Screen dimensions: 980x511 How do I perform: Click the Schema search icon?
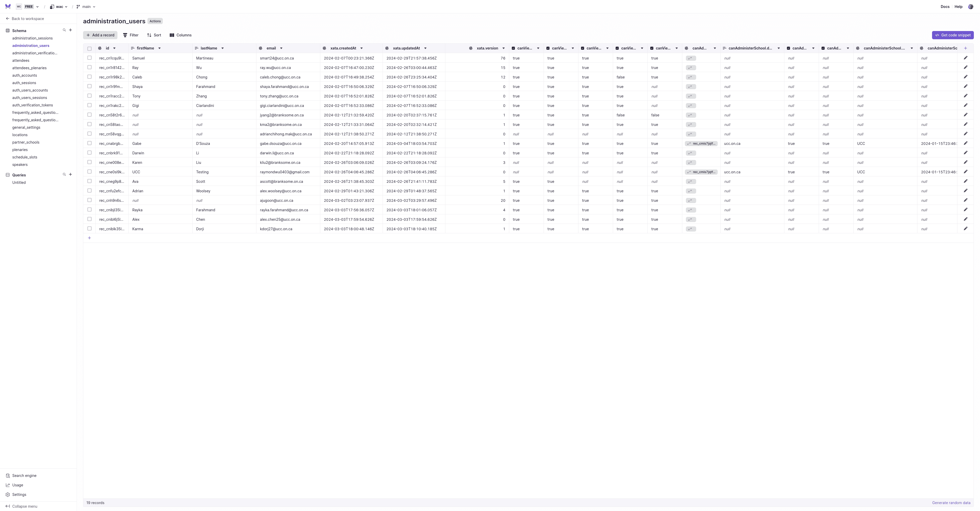(x=64, y=30)
